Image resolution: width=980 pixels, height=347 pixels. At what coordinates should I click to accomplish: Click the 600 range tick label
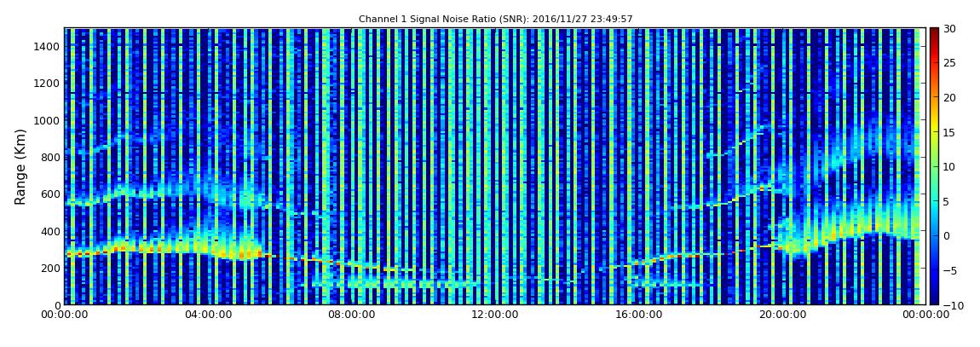pos(50,194)
